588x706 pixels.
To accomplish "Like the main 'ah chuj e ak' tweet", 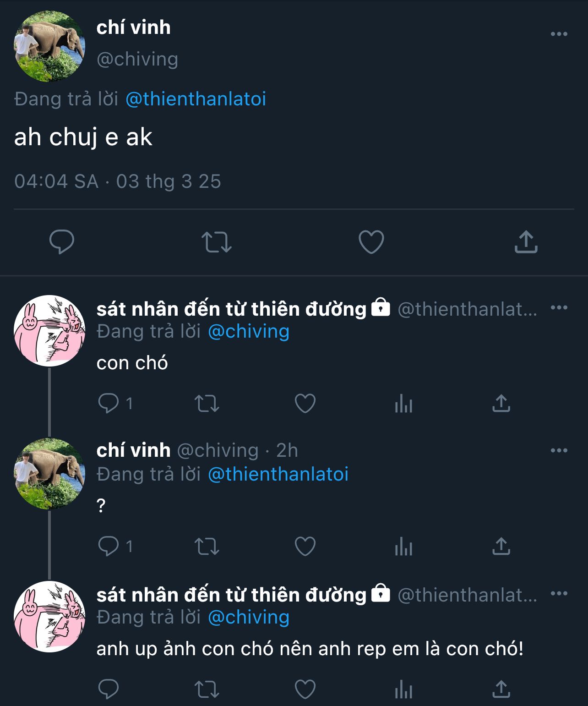I will pyautogui.click(x=371, y=242).
